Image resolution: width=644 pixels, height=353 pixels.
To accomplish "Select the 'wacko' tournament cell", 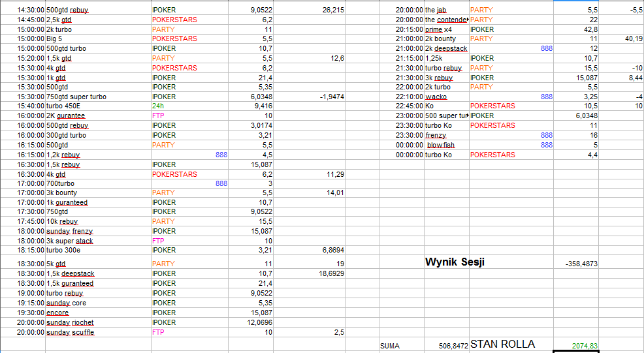I will pyautogui.click(x=447, y=97).
